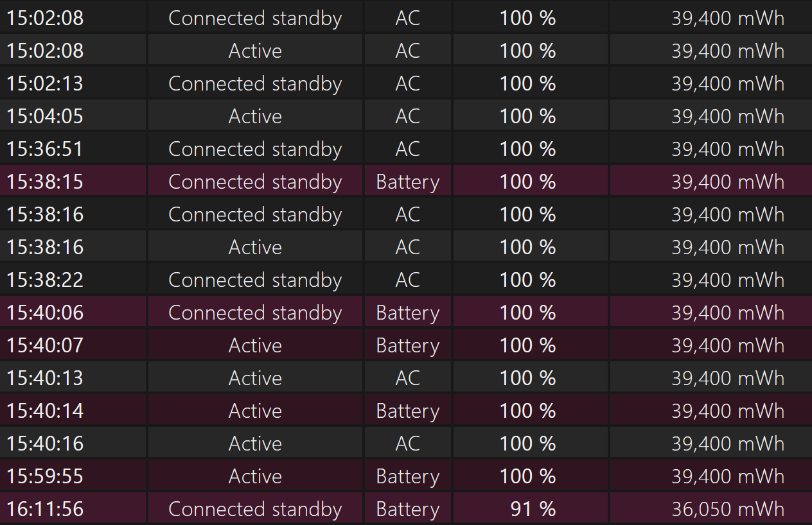Click 39,400 mWh in 15:40:06 row

[x=728, y=313]
